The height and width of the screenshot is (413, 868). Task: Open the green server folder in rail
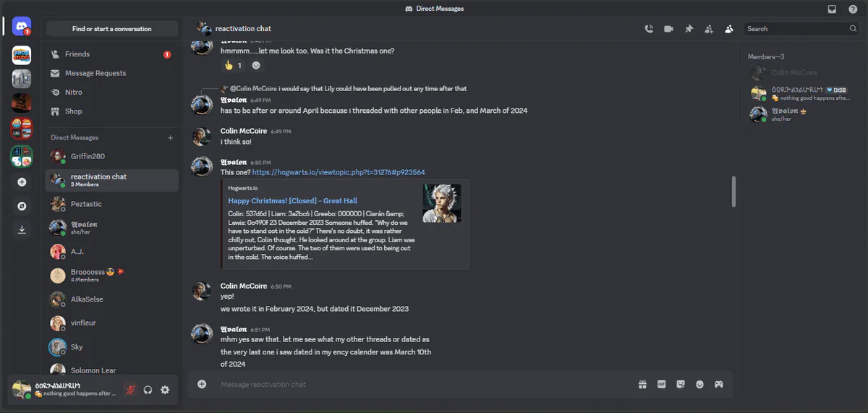22,156
